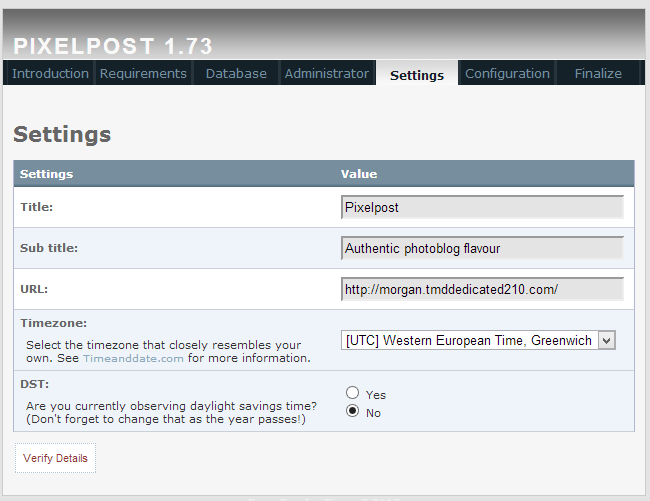The width and height of the screenshot is (650, 501).
Task: Select the Administrator tab
Action: pyautogui.click(x=326, y=73)
